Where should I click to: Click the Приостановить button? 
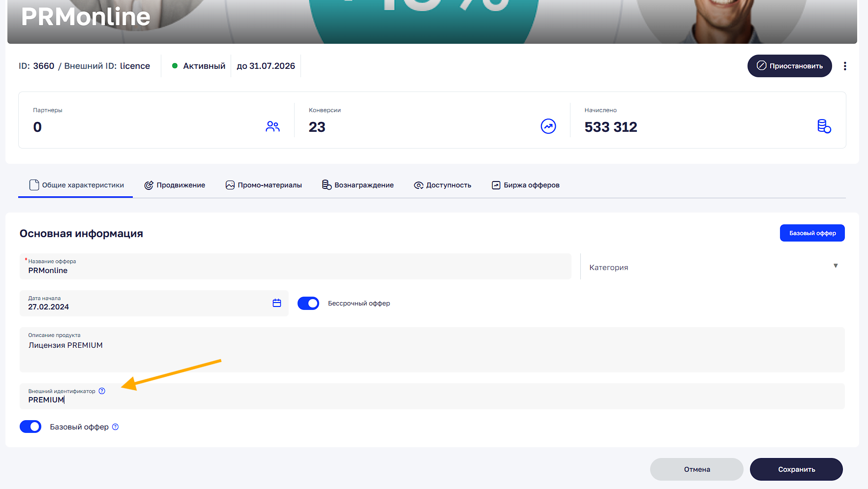(789, 66)
